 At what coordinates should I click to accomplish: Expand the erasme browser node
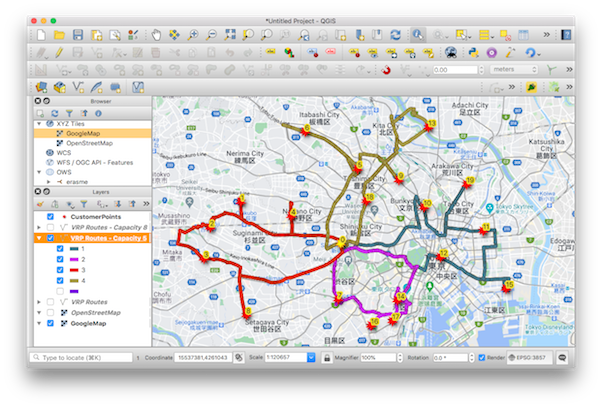pos(49,182)
